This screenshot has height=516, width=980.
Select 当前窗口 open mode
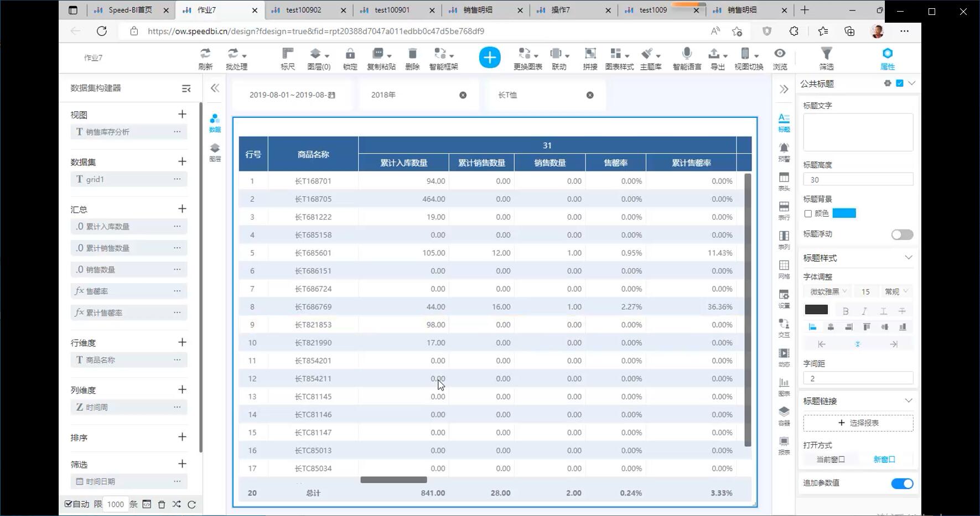point(831,460)
